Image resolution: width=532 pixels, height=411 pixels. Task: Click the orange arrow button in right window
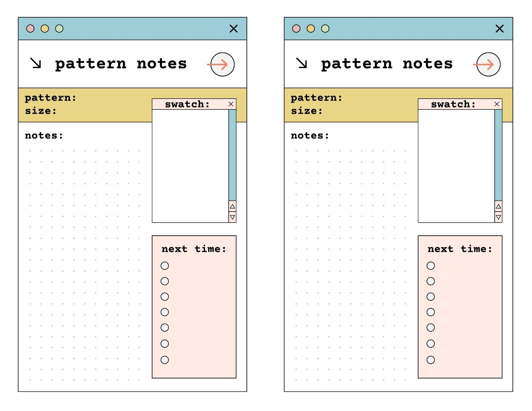(488, 64)
